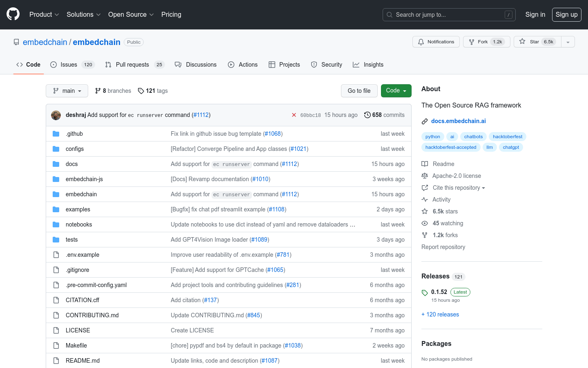Click the Report repository link

click(443, 247)
